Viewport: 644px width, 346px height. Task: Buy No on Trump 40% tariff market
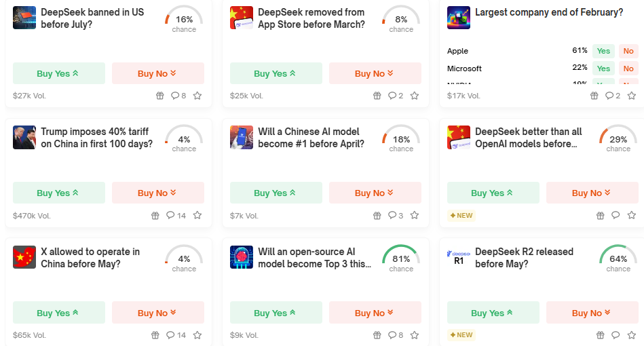(x=157, y=193)
